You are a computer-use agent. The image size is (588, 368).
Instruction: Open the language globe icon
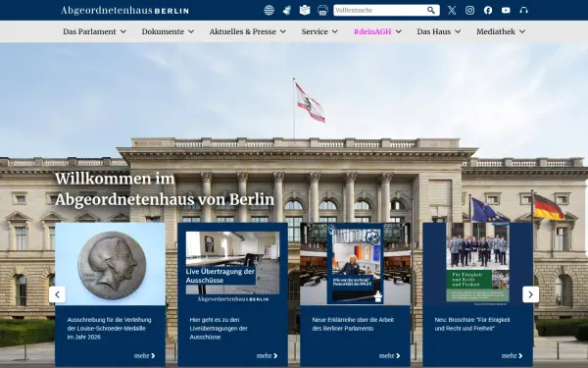pyautogui.click(x=269, y=10)
